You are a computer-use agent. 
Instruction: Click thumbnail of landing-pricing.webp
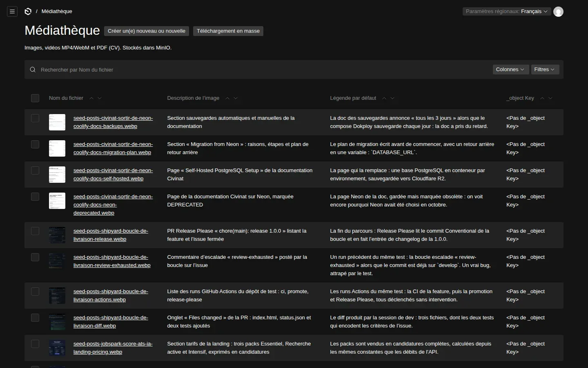pos(57,348)
